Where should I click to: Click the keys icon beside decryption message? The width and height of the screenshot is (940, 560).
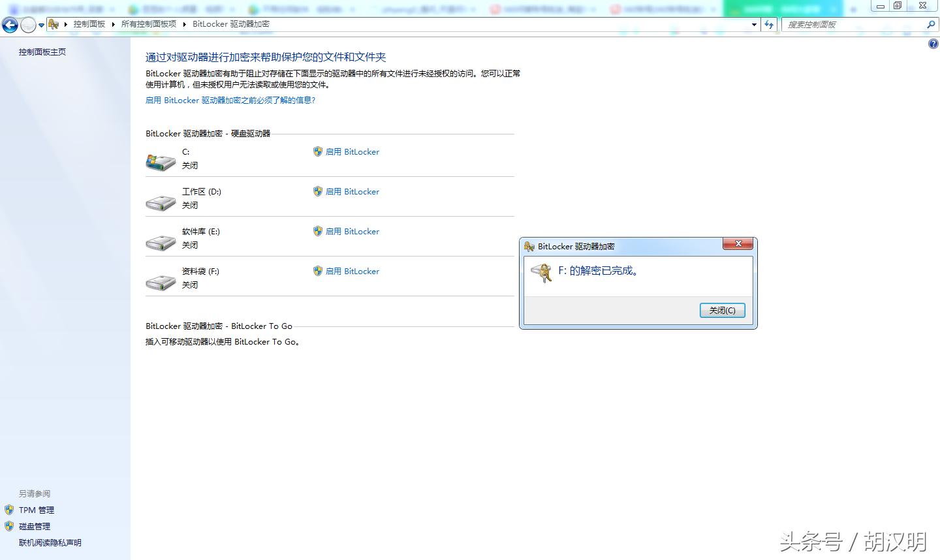click(x=541, y=273)
